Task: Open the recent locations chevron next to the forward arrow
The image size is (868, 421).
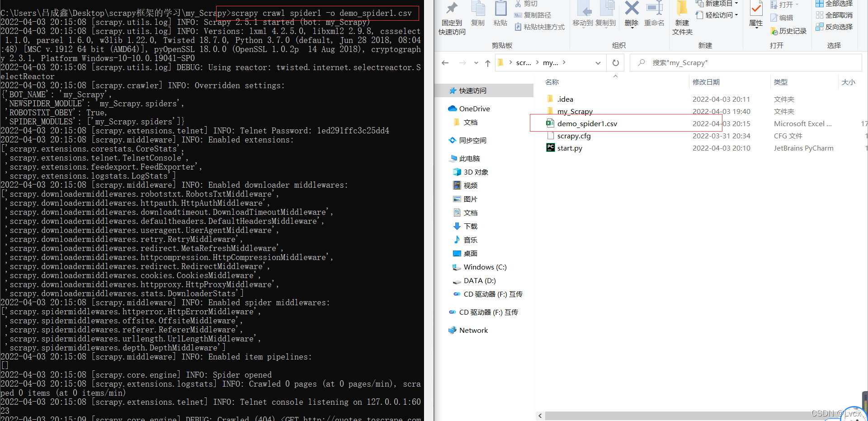Action: tap(476, 63)
